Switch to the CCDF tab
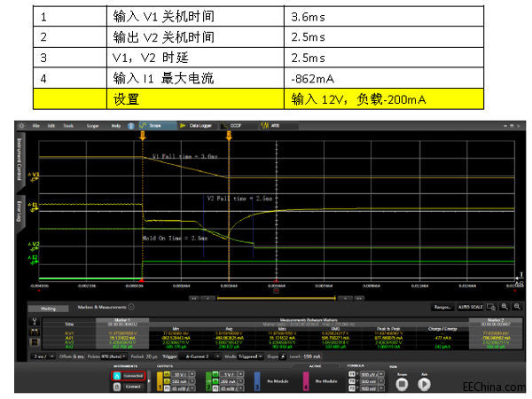 [236, 126]
